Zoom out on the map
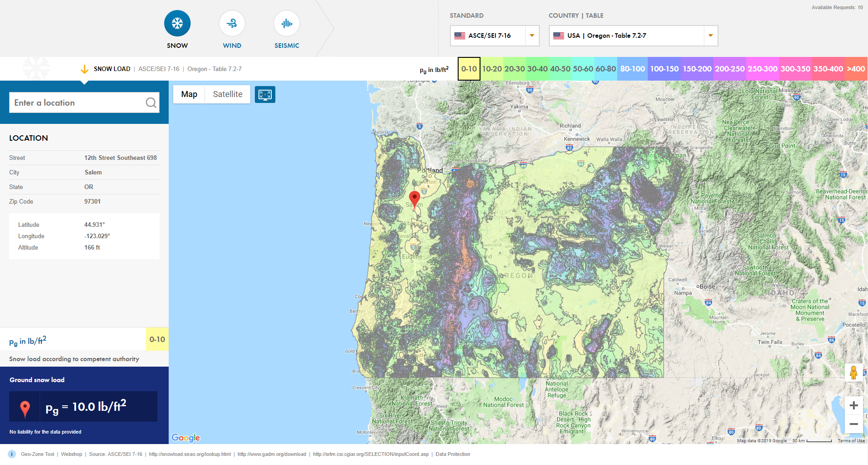 pyautogui.click(x=853, y=424)
